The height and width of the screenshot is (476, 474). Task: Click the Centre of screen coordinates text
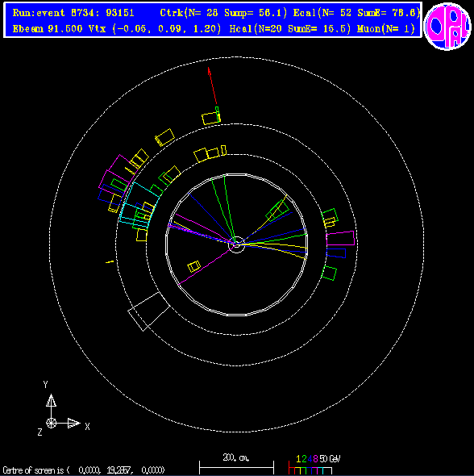pos(84,470)
